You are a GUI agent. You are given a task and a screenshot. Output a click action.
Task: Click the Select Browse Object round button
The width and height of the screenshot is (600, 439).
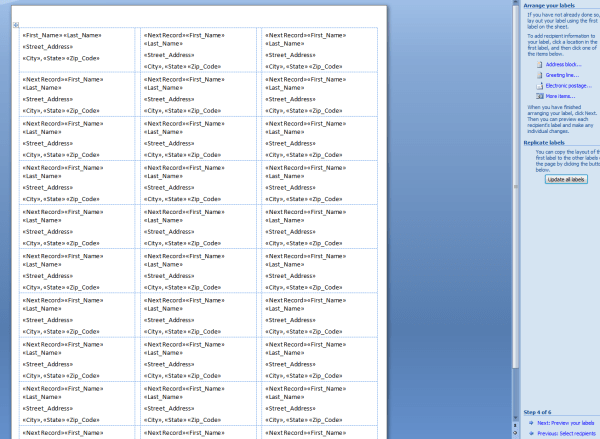pos(515,433)
